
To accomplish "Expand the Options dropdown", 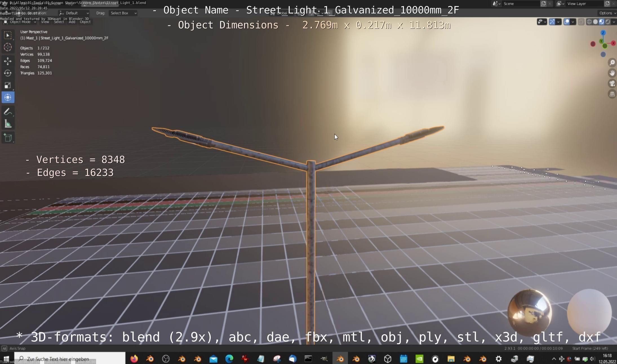I will [x=607, y=13].
